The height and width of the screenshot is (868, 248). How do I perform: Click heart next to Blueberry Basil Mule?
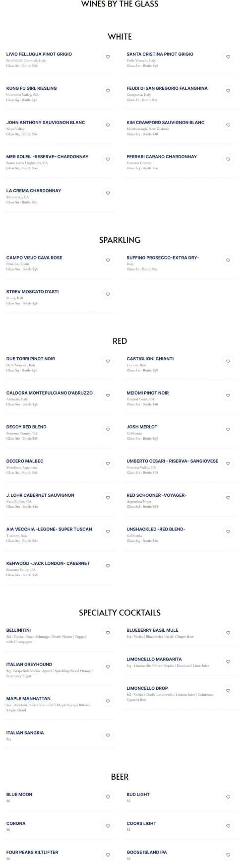(228, 633)
